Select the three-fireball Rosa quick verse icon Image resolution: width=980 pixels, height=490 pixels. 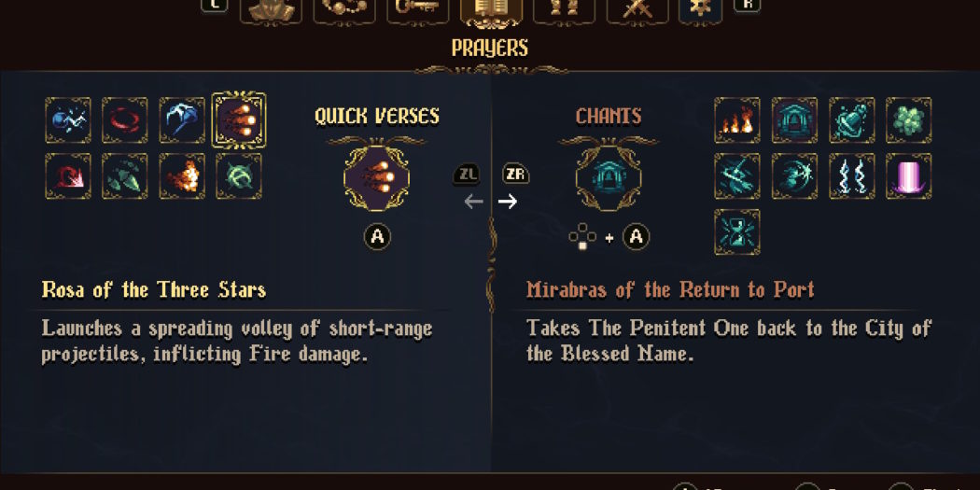coord(239,121)
